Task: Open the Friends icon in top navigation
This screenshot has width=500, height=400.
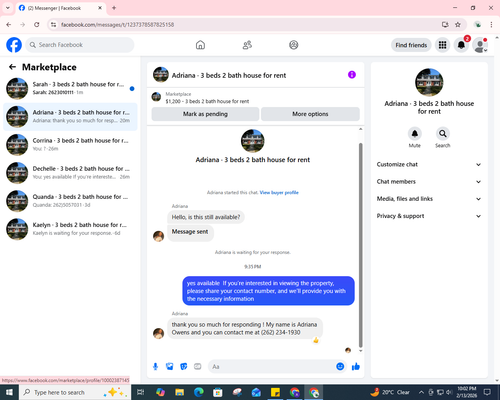Action: coord(247,45)
